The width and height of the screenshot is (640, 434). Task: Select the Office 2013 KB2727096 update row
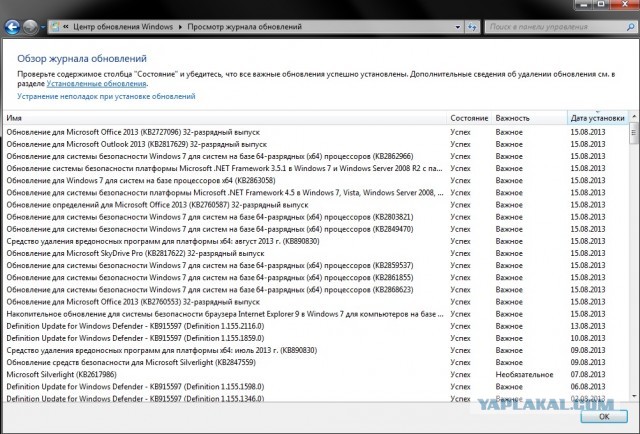[316, 132]
